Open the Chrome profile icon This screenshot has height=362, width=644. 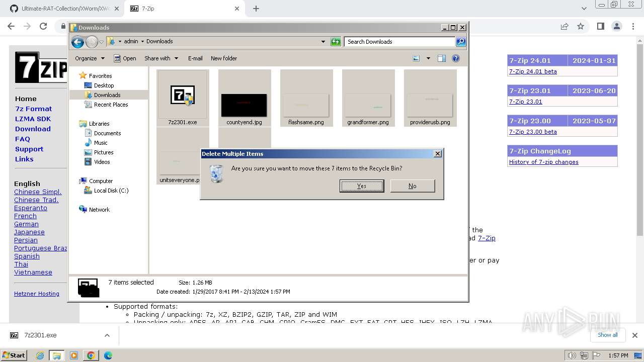(617, 26)
